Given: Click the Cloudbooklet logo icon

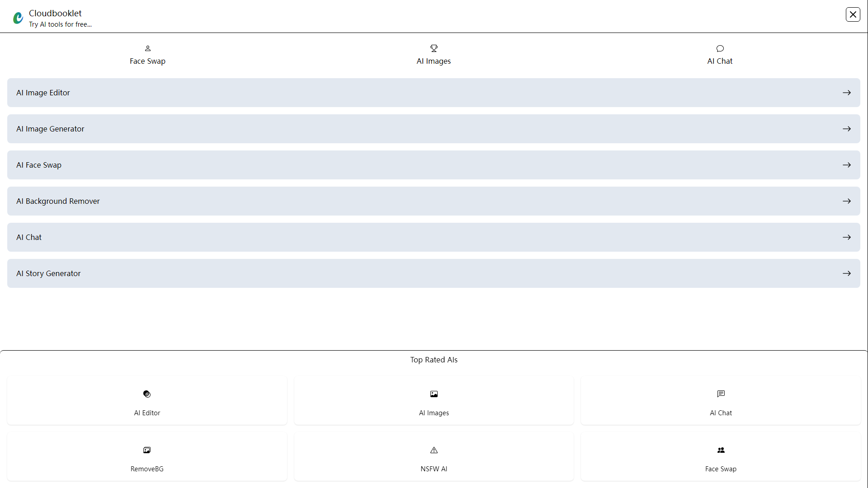Looking at the screenshot, I should click(18, 18).
